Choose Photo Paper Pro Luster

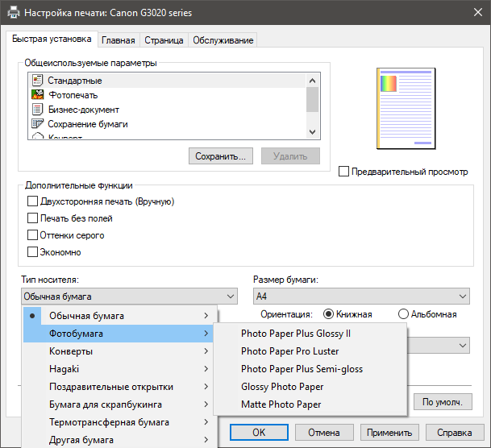[x=310, y=351]
